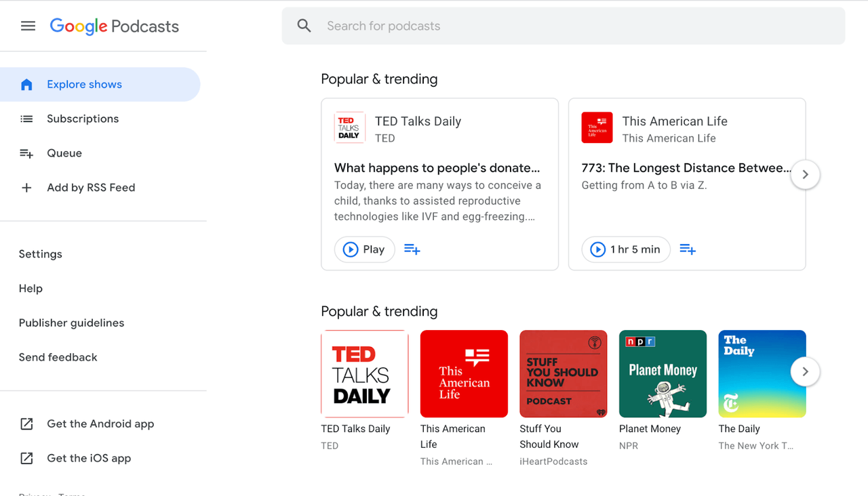Open Settings from the sidebar

(40, 253)
